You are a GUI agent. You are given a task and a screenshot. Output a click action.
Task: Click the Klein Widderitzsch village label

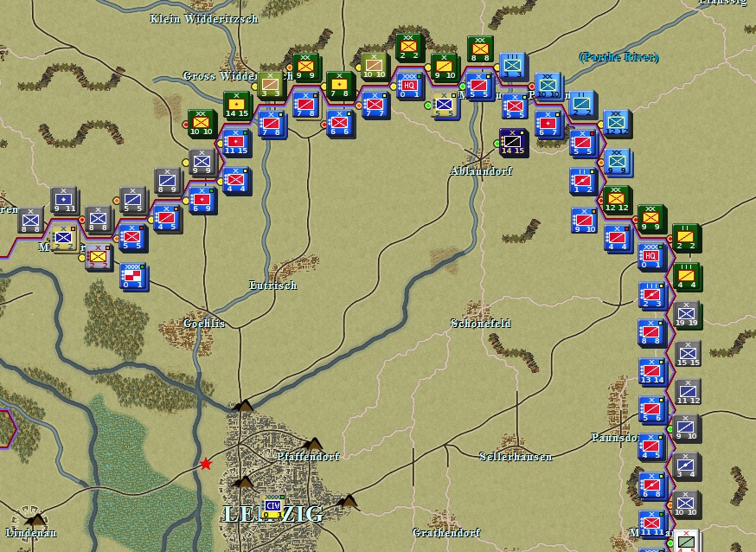click(x=204, y=19)
